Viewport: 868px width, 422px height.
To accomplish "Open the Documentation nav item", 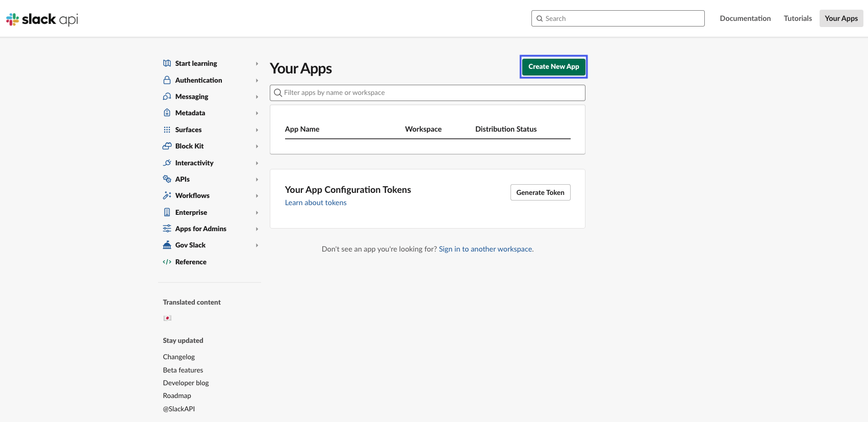I will point(745,18).
